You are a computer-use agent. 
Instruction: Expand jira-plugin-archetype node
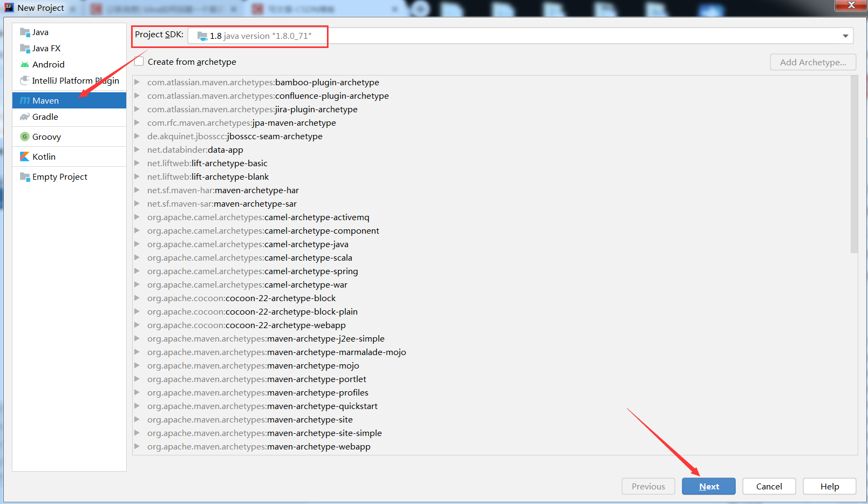click(x=137, y=109)
